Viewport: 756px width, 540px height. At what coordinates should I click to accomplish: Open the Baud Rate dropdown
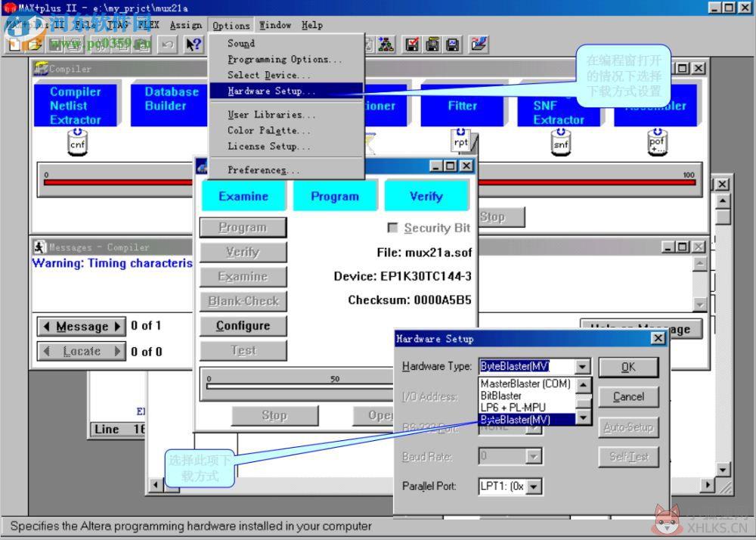533,456
